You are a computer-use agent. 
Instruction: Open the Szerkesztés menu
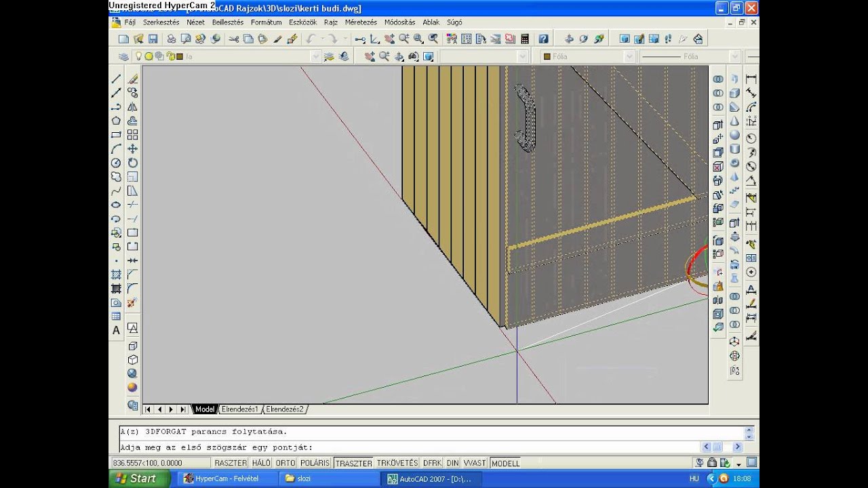tap(161, 22)
